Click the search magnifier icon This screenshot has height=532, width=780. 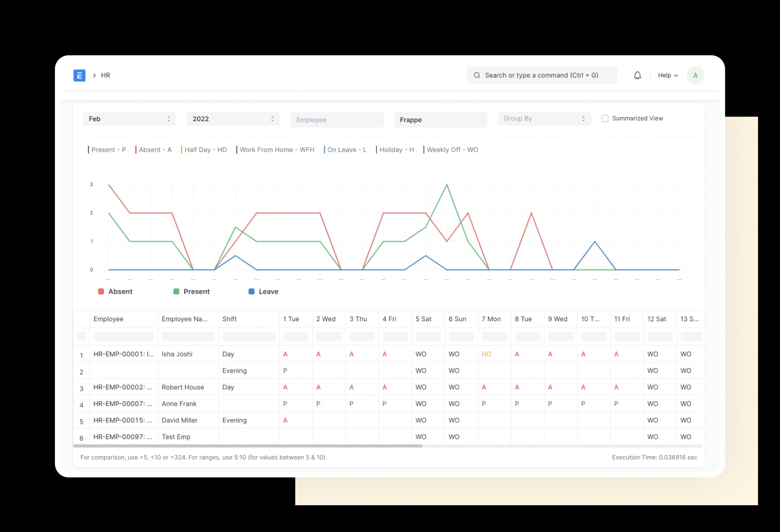(477, 75)
